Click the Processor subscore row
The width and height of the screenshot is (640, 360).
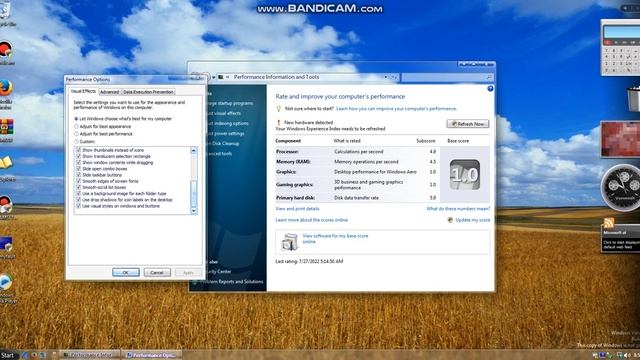[x=356, y=151]
